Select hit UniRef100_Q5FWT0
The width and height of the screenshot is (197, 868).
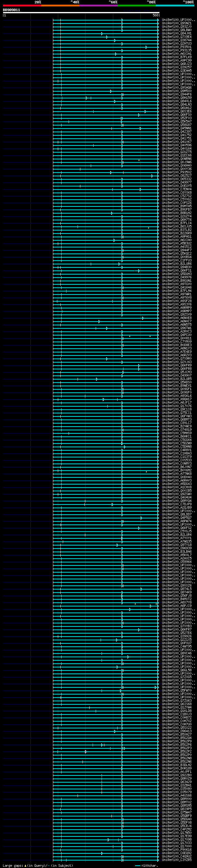(x=177, y=690)
